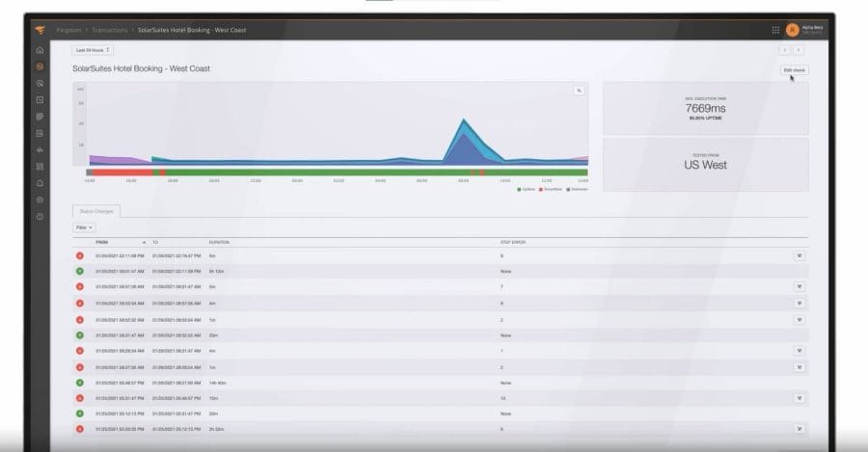This screenshot has width=868, height=452.
Task: Open details icon for step error 8 row
Action: [800, 304]
